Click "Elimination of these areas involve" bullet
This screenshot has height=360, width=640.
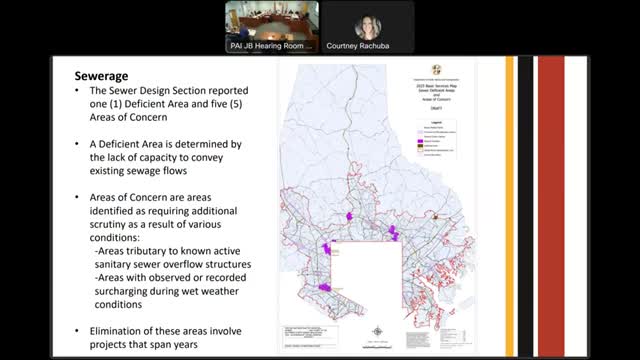(x=166, y=331)
